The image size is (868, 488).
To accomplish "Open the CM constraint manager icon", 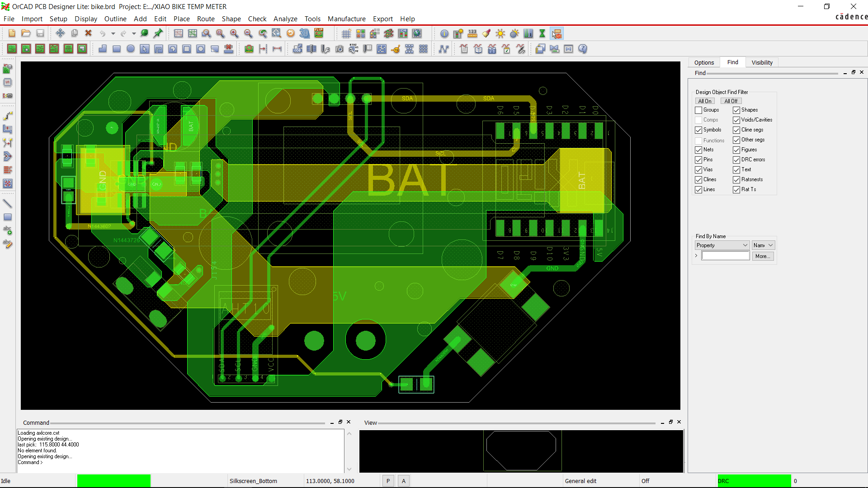I will (x=402, y=33).
